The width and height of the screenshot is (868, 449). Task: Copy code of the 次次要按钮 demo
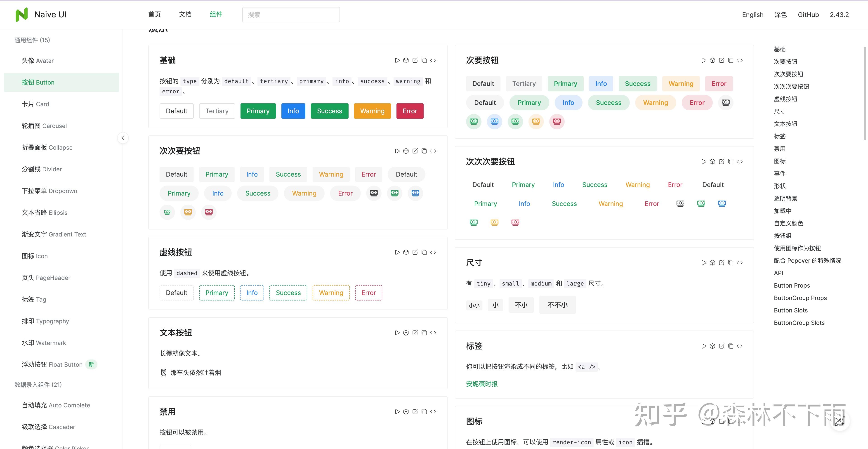[424, 151]
